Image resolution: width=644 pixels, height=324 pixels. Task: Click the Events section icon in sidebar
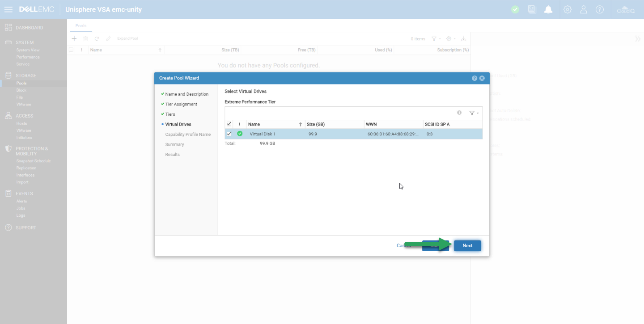pyautogui.click(x=8, y=194)
